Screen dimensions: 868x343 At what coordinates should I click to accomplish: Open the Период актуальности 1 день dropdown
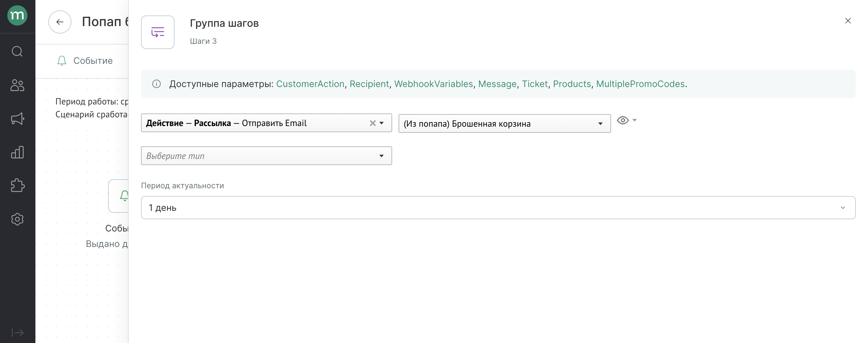tap(498, 208)
